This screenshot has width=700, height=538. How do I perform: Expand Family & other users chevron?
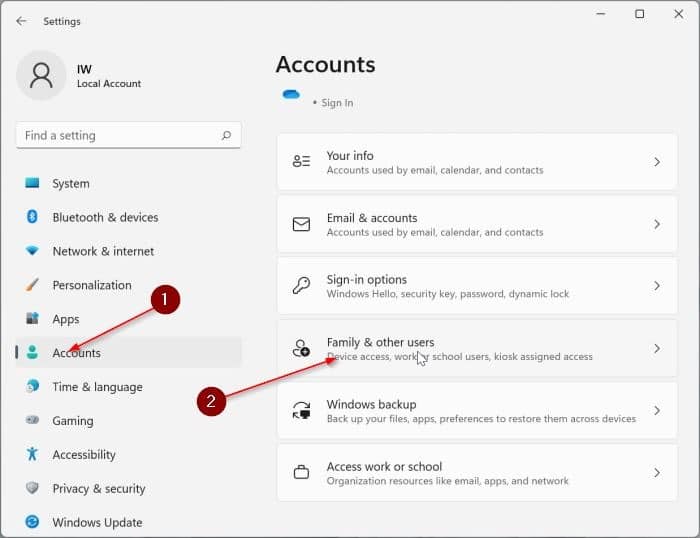(657, 348)
